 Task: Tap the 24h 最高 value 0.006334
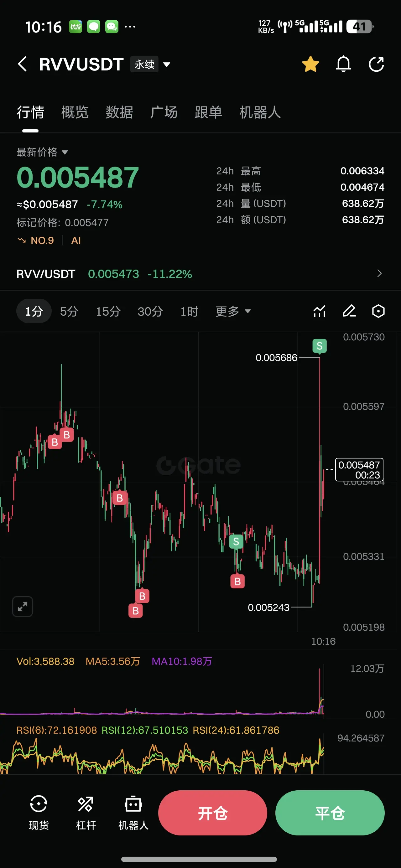362,171
